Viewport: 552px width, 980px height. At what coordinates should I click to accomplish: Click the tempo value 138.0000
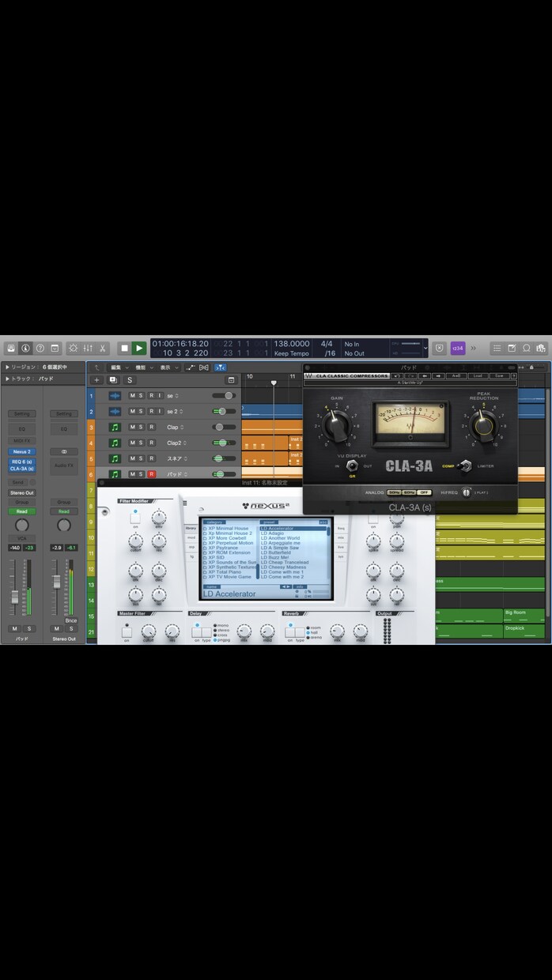click(x=292, y=344)
